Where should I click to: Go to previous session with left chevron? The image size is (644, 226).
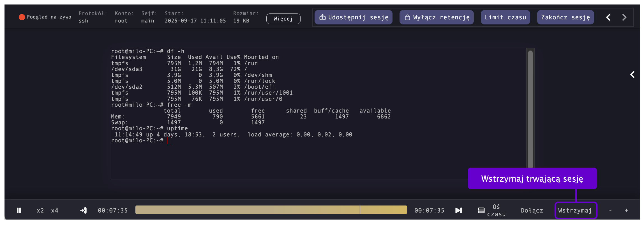[608, 17]
